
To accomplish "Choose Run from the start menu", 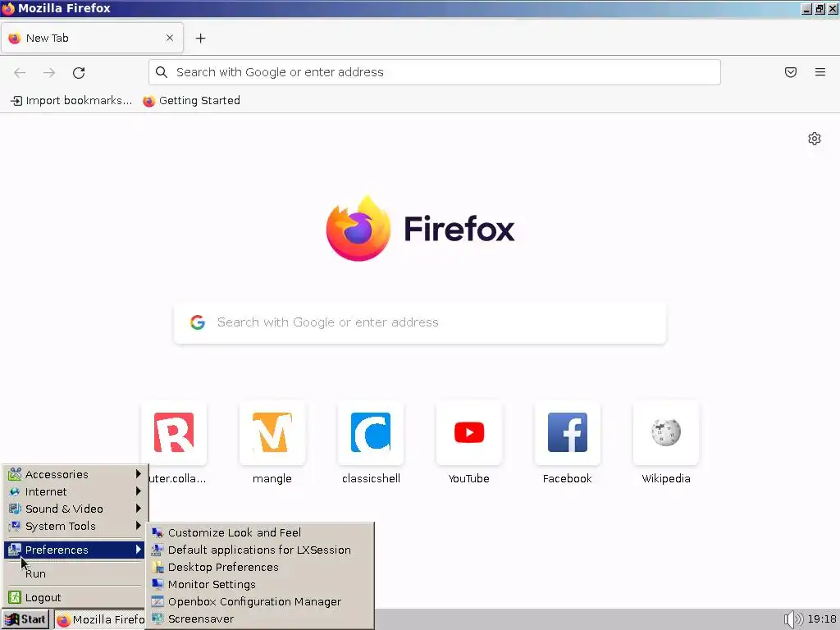I will click(75, 573).
